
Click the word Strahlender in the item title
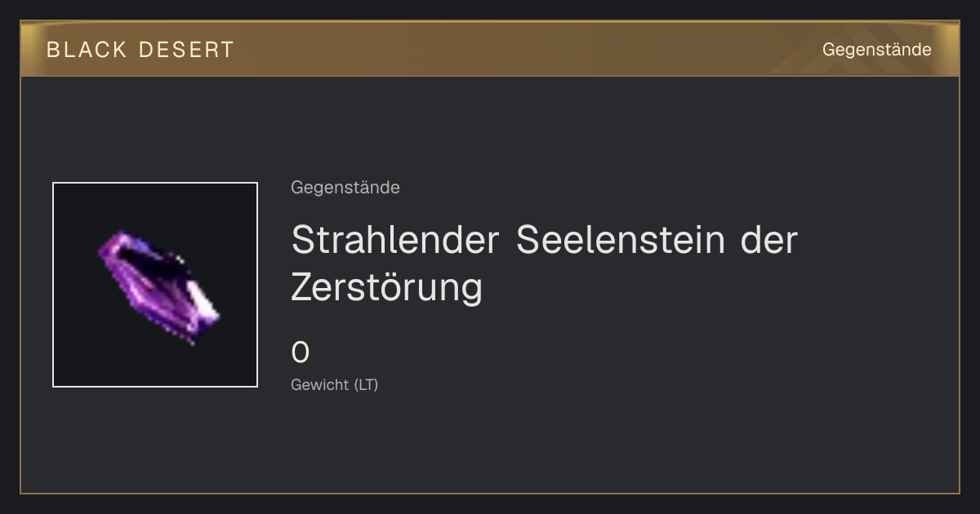(395, 240)
